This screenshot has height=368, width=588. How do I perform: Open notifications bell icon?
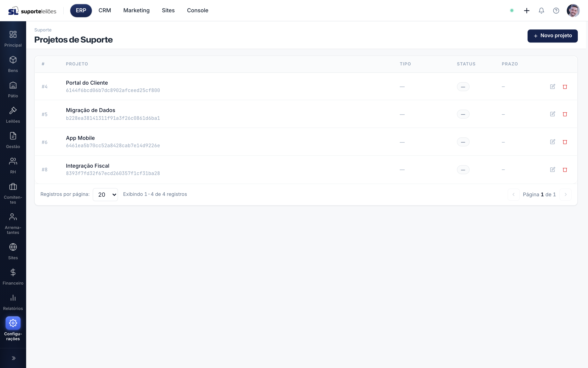tap(541, 10)
